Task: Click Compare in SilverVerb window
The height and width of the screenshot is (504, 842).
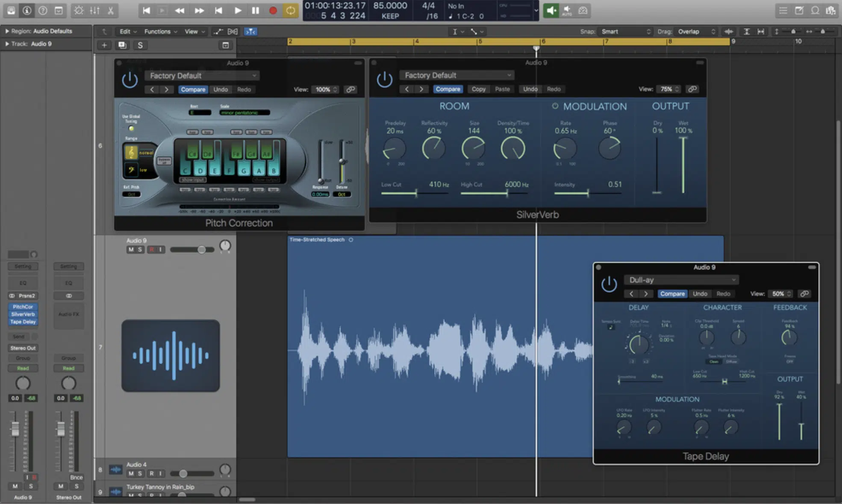Action: pyautogui.click(x=448, y=89)
